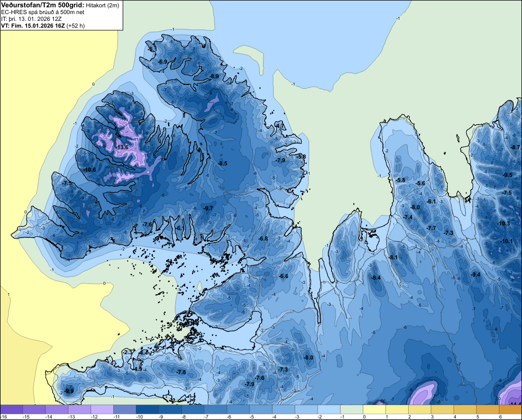Click the legend swatch between -10 and -9
Viewport: 522px width, 420px height.
[x=148, y=410]
